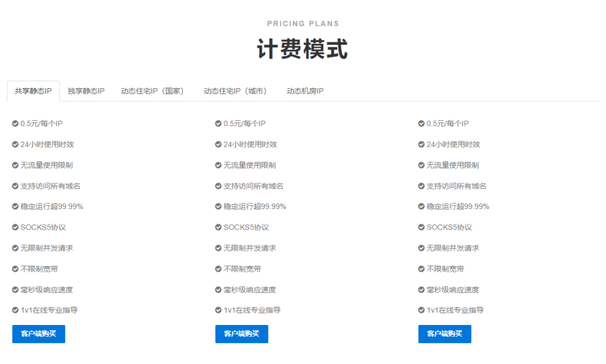Click 不限制宽带 text in the third column
Image resolution: width=606 pixels, height=364 pixels.
pos(445,269)
